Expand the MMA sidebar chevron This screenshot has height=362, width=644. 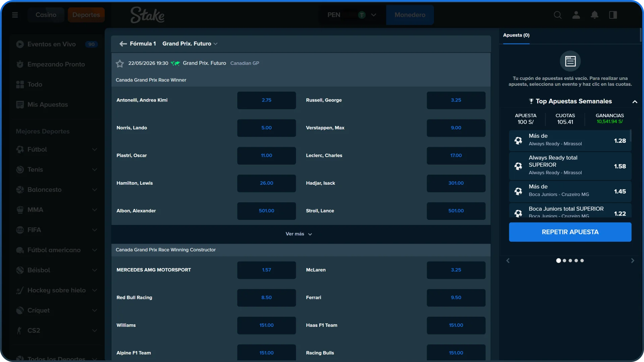tap(95, 210)
